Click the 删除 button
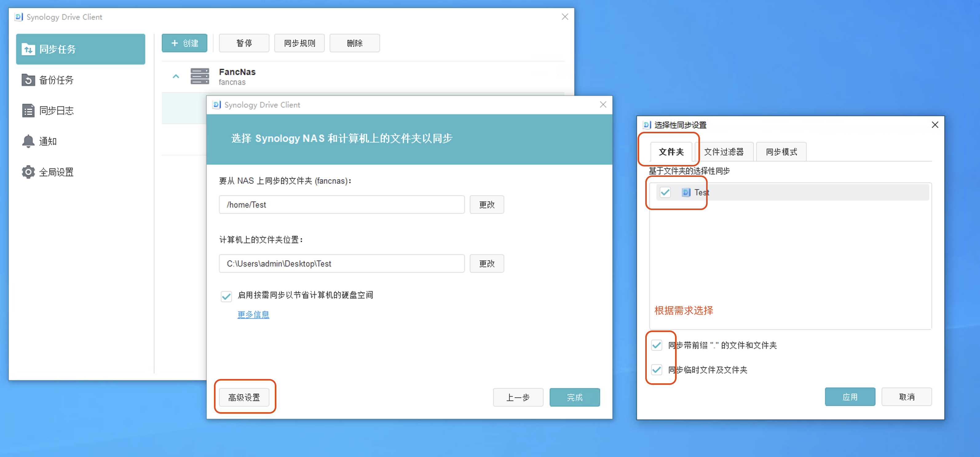Screen dimensions: 980x457 [354, 43]
